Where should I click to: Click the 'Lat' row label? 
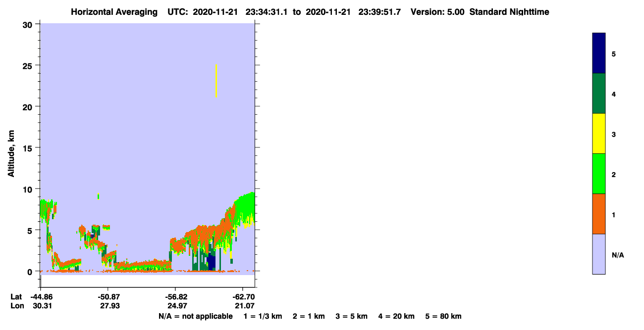tap(16, 297)
